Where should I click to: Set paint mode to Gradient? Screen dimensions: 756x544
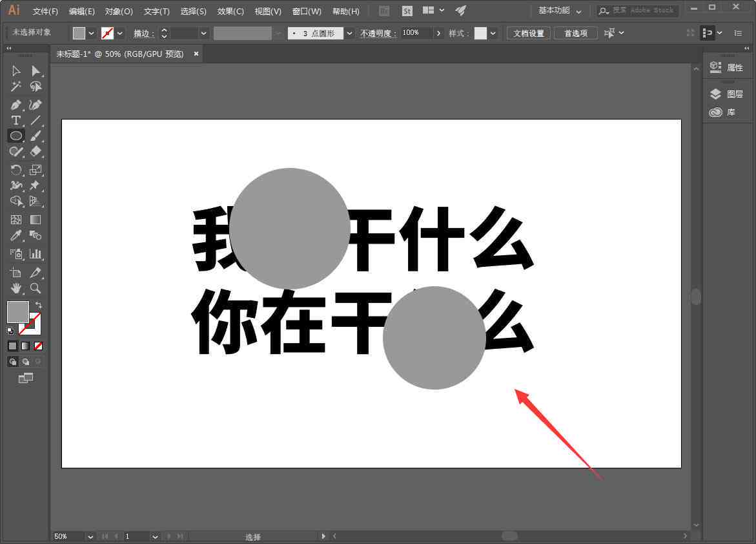coord(26,346)
